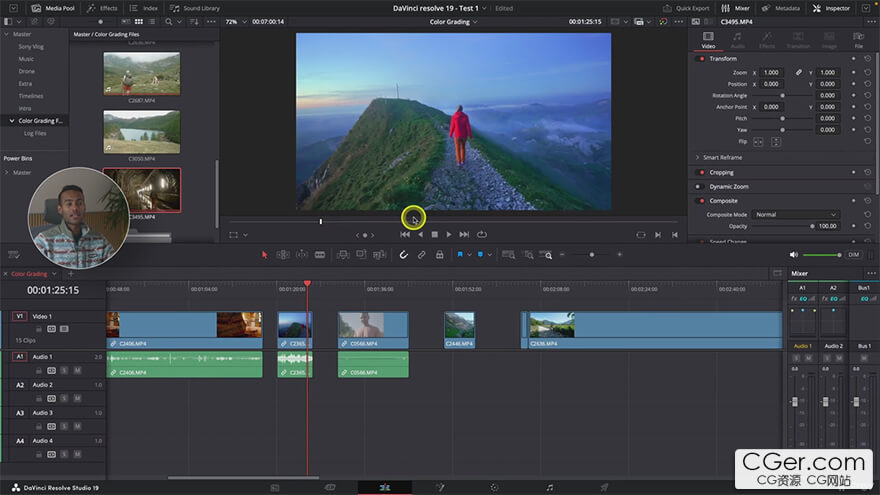Open the Index panel
The image size is (880, 495).
pos(144,8)
